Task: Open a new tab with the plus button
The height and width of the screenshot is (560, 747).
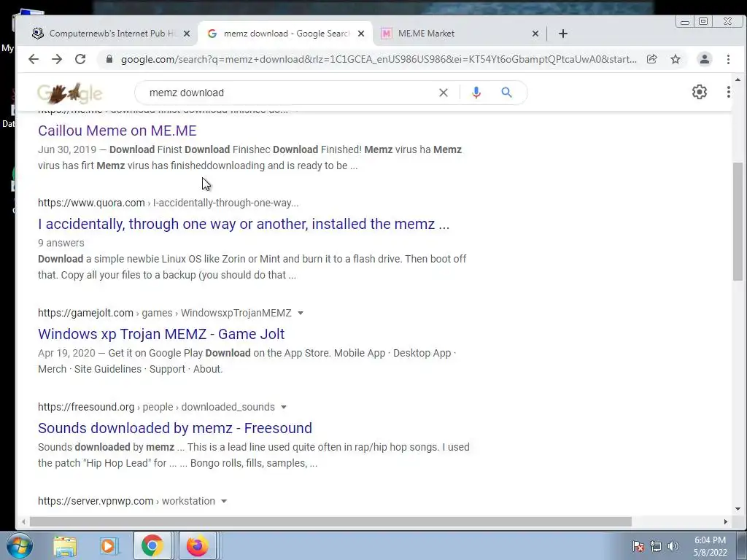Action: click(x=562, y=34)
